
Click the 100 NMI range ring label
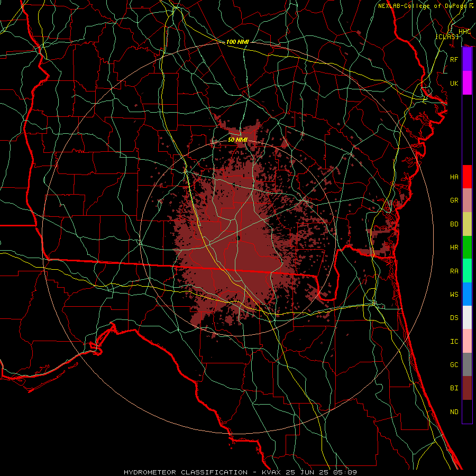coord(237,42)
